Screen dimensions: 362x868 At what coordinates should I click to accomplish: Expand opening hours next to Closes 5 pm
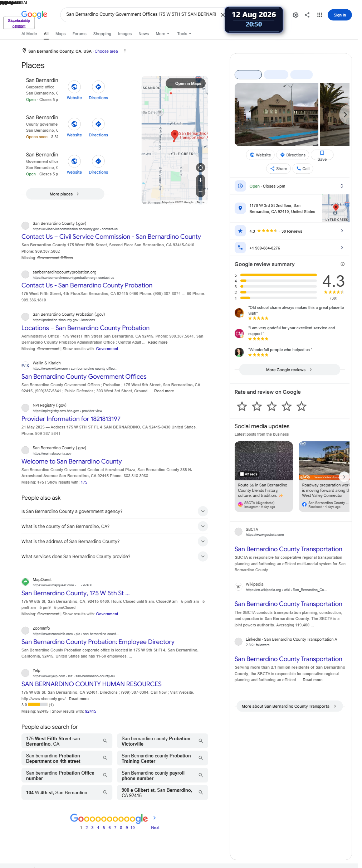[x=342, y=186]
